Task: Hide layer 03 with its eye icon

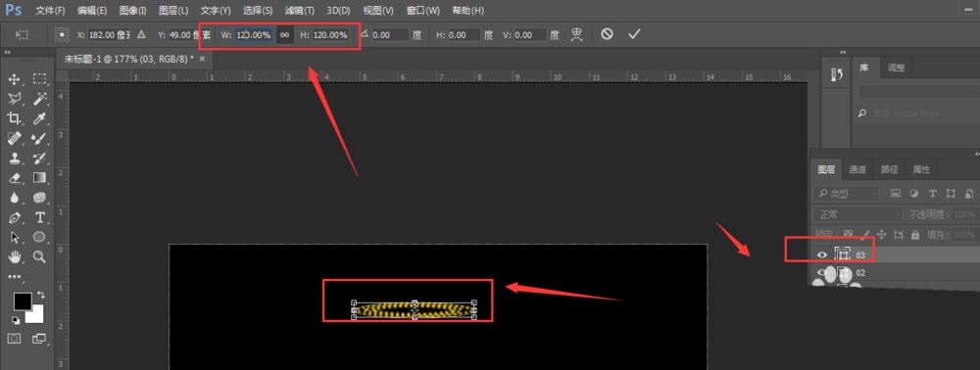Action: [x=822, y=254]
